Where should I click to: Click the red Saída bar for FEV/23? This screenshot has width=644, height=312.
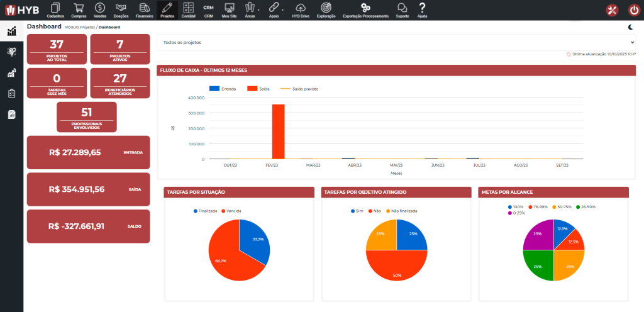(x=278, y=131)
